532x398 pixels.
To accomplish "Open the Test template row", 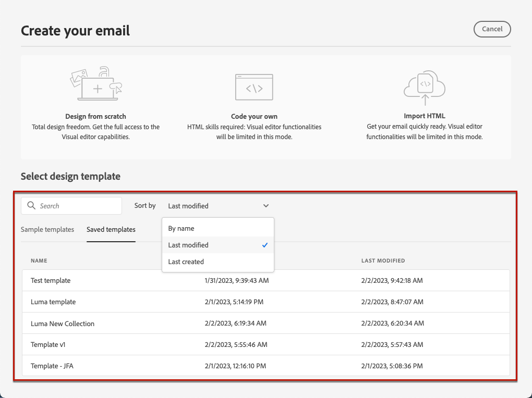I will [266, 280].
